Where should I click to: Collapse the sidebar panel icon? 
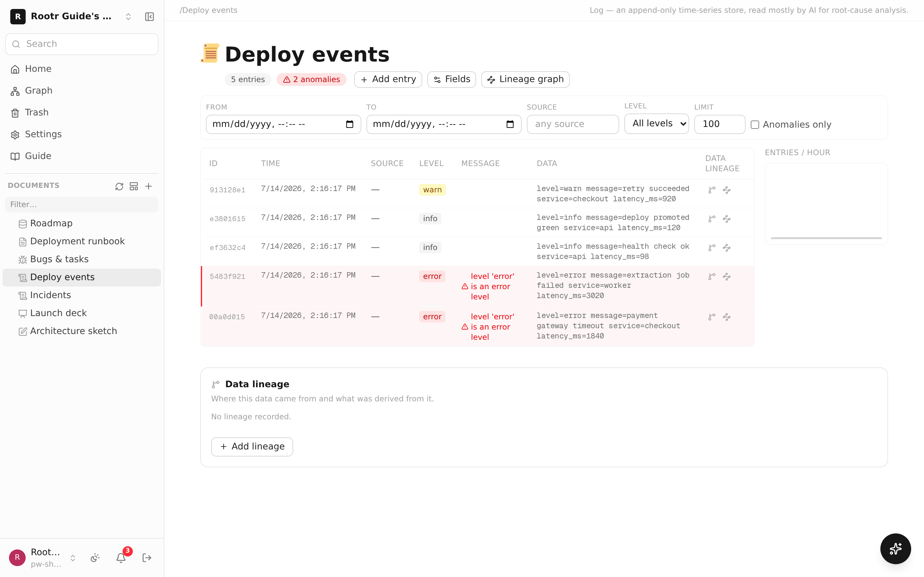(x=149, y=17)
